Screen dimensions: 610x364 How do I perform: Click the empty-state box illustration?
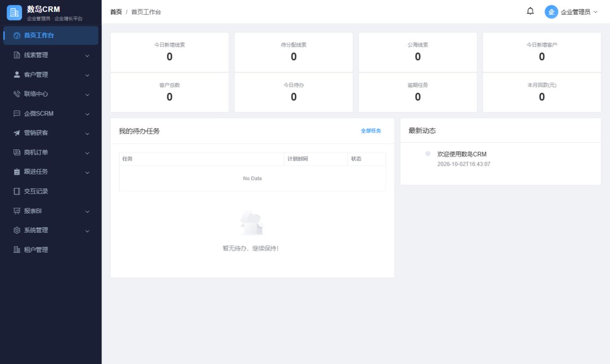point(252,223)
